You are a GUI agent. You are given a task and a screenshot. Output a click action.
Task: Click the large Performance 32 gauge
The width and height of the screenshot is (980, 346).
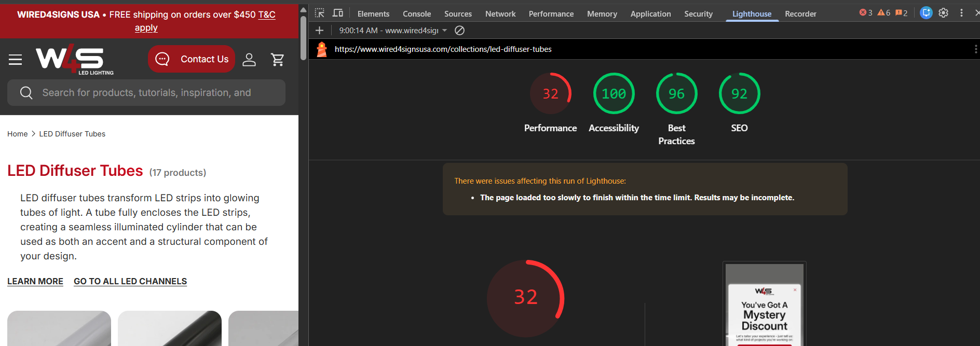coord(525,298)
